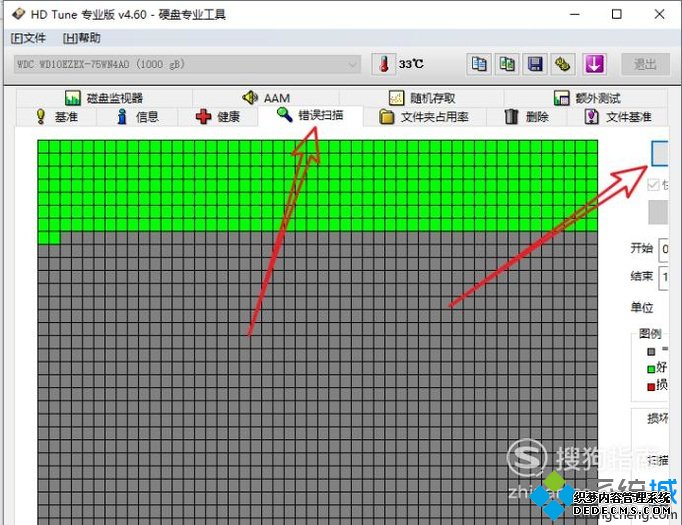
Task: Click the red 损 legend swatch
Action: pyautogui.click(x=651, y=387)
